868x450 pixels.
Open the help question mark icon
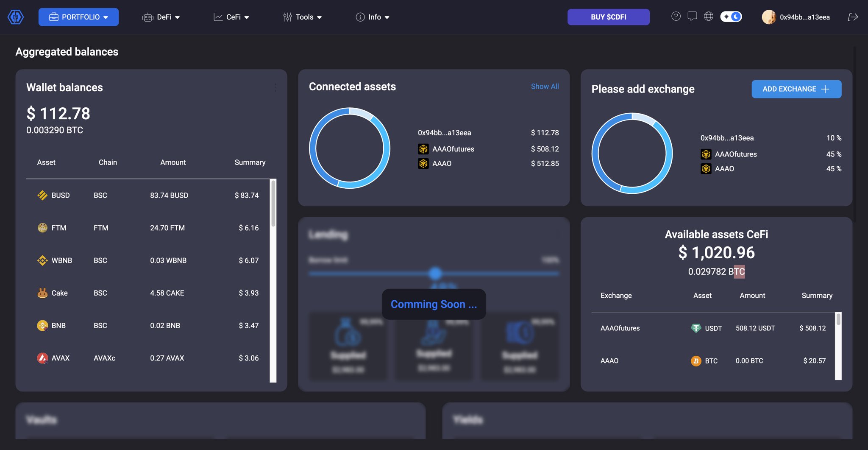[676, 17]
